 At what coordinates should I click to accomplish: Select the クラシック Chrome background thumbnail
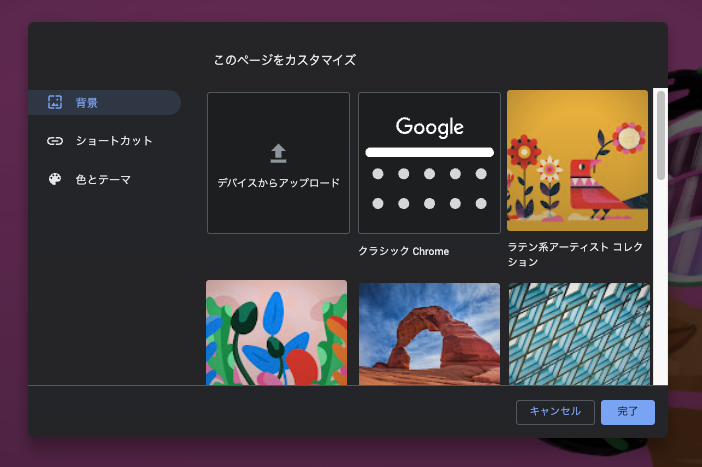pos(429,163)
